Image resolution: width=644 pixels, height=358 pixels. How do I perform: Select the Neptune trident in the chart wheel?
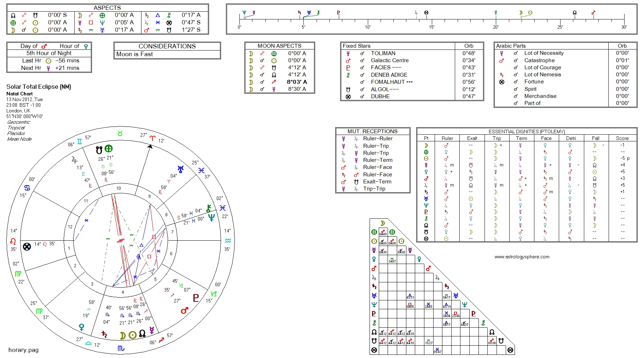[x=211, y=217]
